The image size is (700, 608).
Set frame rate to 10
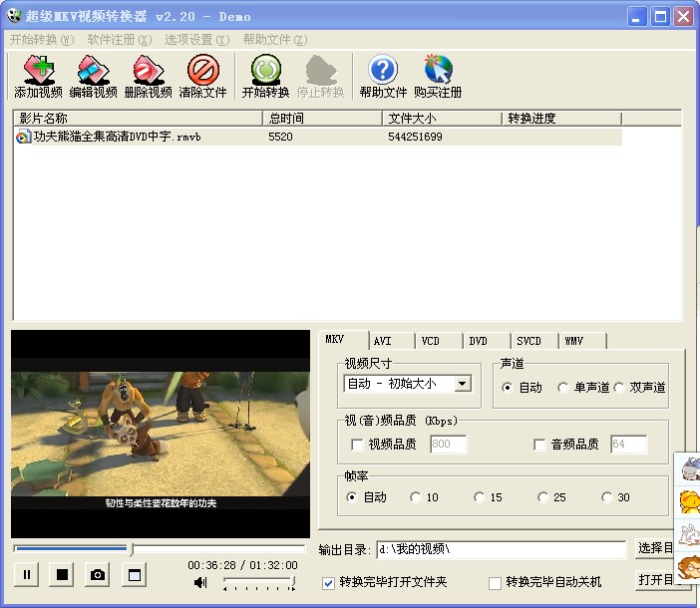pyautogui.click(x=415, y=497)
